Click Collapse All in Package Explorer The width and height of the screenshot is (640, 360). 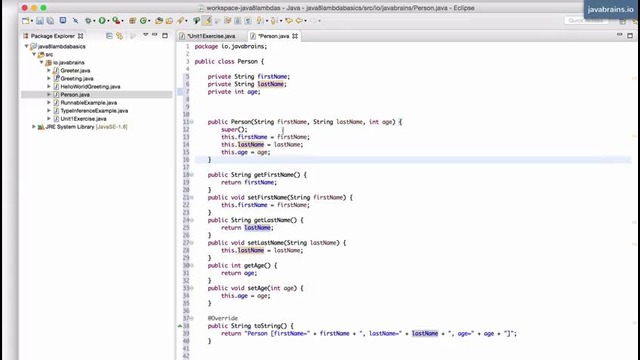(x=109, y=36)
